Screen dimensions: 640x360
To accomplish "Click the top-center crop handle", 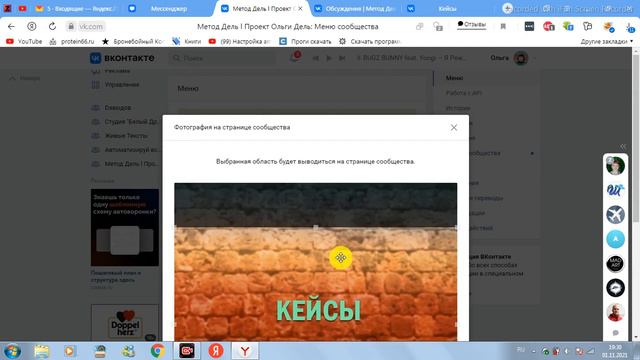I will coord(316,227).
